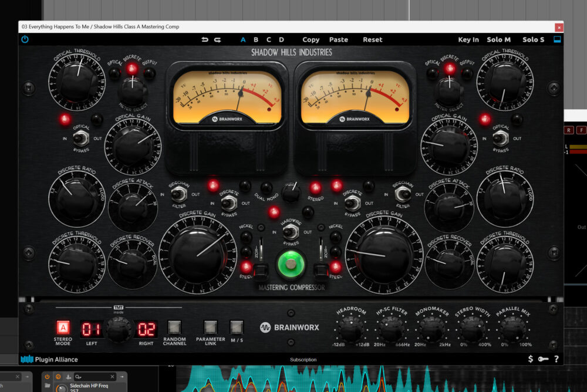Toggle the bottom panel view icon
This screenshot has width=587, height=392.
click(557, 39)
